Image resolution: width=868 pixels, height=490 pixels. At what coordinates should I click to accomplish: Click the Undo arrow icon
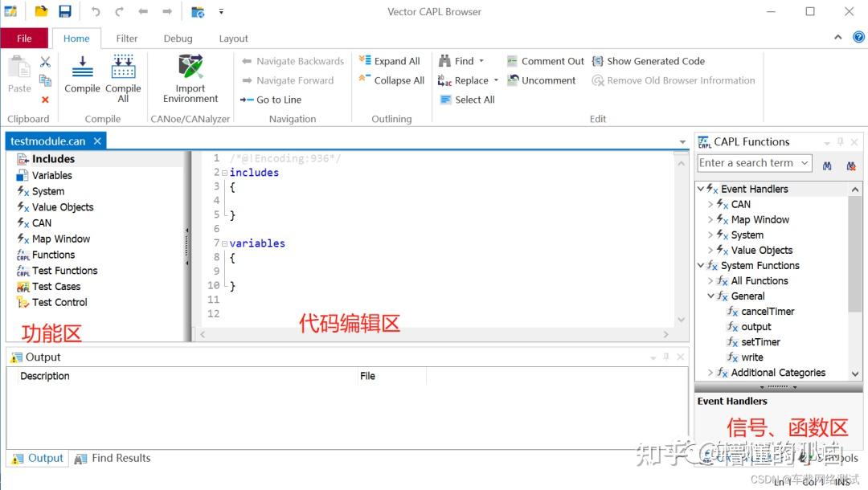96,11
